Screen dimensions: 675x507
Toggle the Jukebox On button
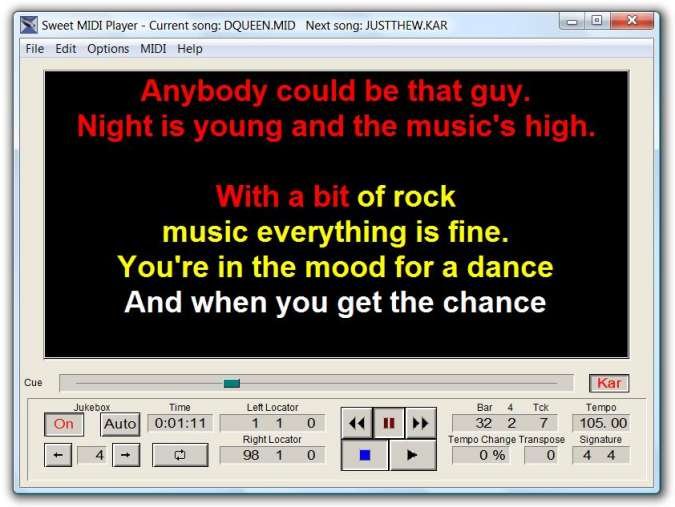64,424
